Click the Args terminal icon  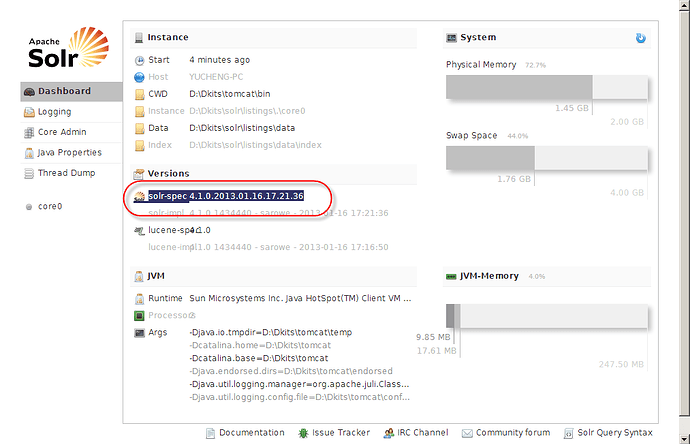[139, 333]
